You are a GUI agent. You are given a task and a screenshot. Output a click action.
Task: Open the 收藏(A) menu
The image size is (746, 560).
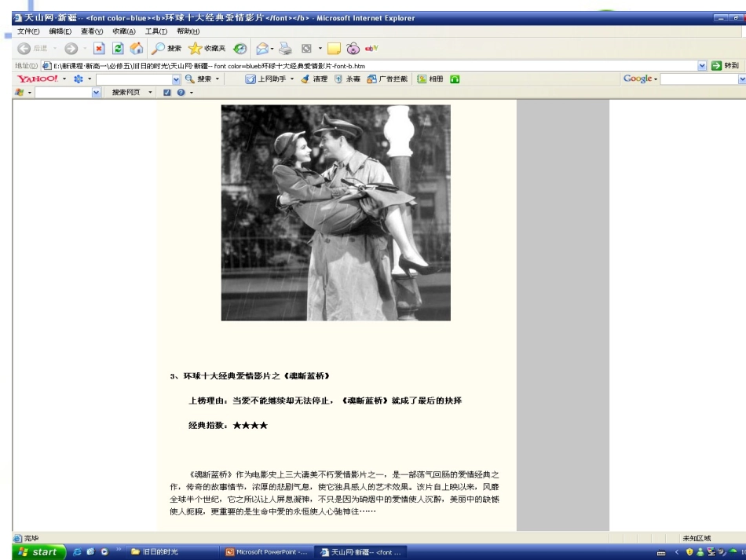pyautogui.click(x=124, y=31)
